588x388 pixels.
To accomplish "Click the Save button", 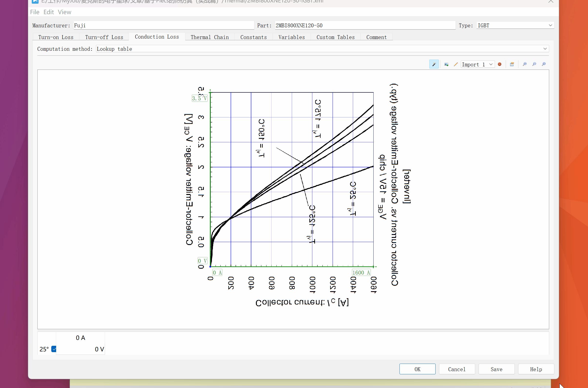I will tap(496, 369).
